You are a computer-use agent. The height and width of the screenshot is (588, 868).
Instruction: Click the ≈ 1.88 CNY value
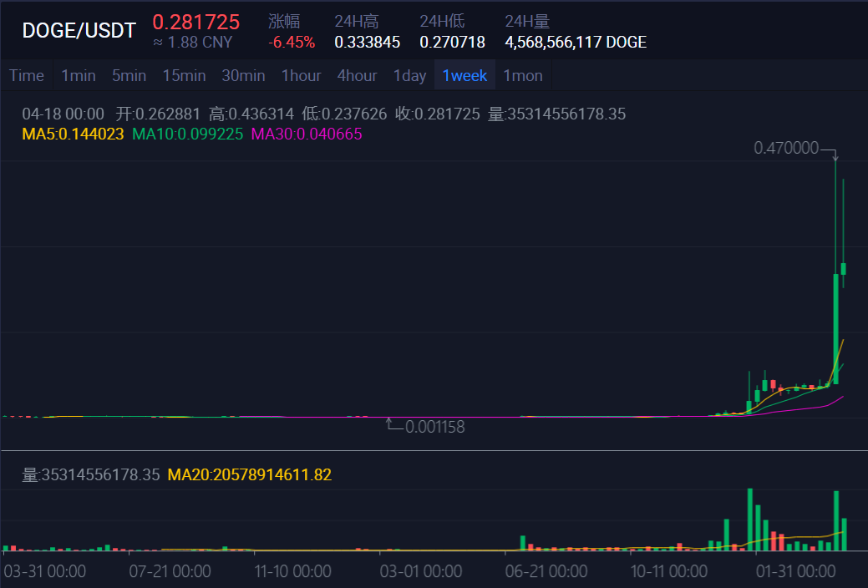click(193, 42)
